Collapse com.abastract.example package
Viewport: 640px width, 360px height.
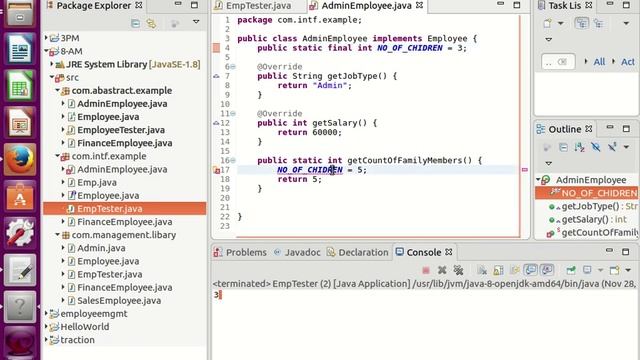[58, 90]
